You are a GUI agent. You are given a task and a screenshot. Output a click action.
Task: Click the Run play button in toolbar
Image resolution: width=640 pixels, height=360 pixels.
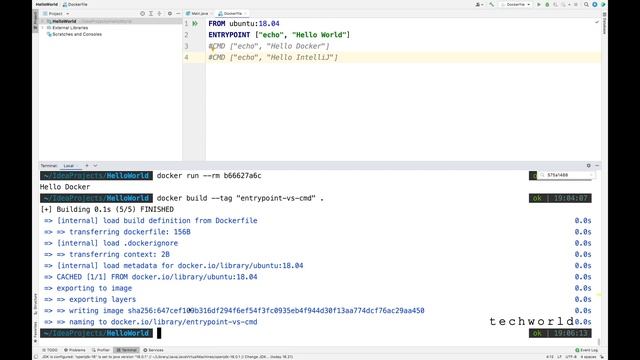(x=539, y=4)
